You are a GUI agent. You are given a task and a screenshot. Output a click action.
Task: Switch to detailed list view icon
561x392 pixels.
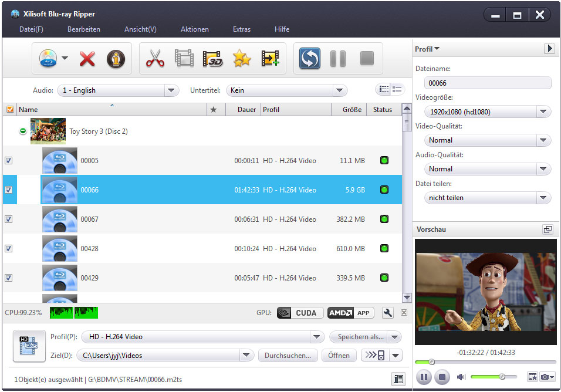(x=384, y=89)
